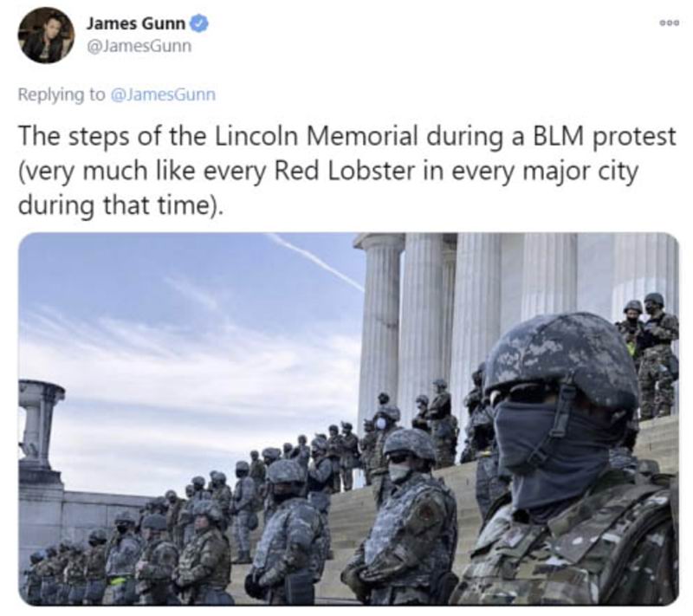Open the three-dot more options menu

pyautogui.click(x=669, y=23)
